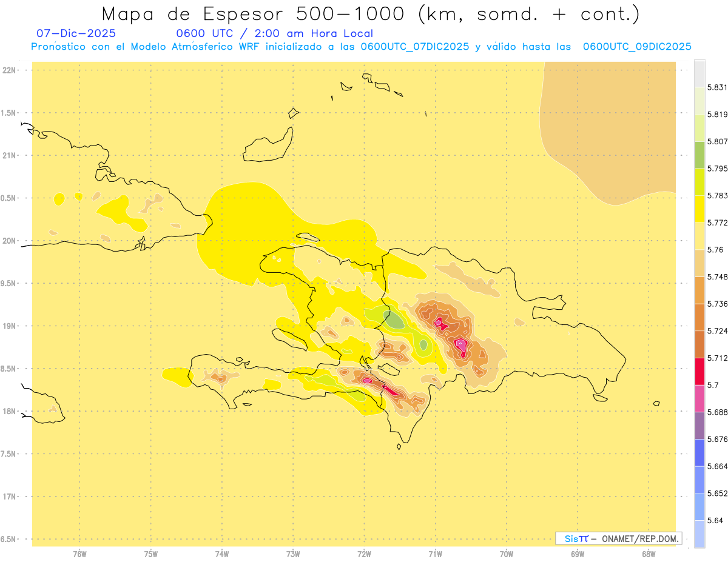Viewport: 728px width, 562px height.
Task: Click the 72W longitude label
Action: tap(365, 554)
